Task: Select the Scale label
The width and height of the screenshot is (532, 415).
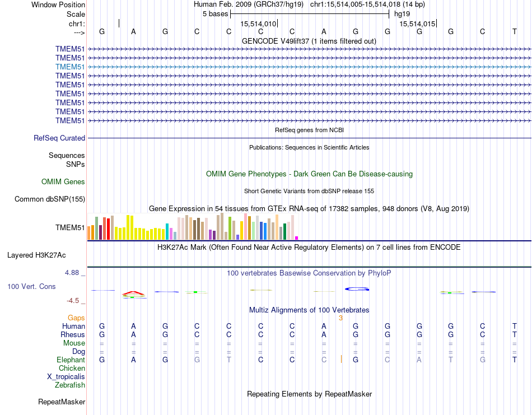Action: coord(76,14)
